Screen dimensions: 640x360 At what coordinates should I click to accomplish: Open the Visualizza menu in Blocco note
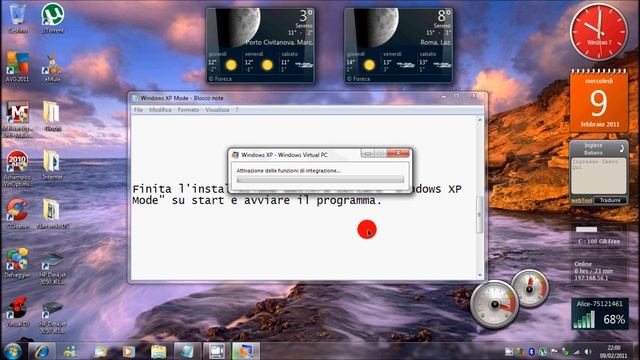point(217,110)
